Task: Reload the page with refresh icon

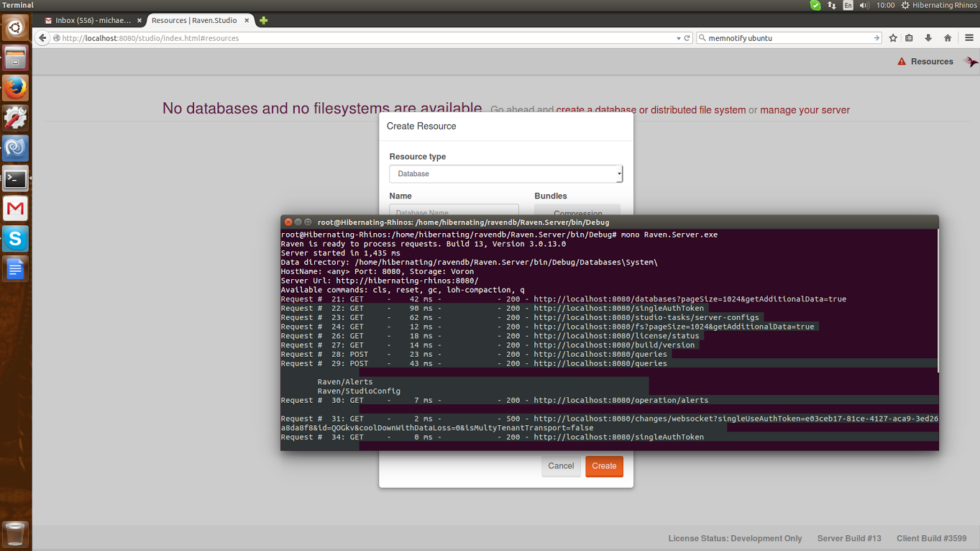Action: pyautogui.click(x=687, y=38)
